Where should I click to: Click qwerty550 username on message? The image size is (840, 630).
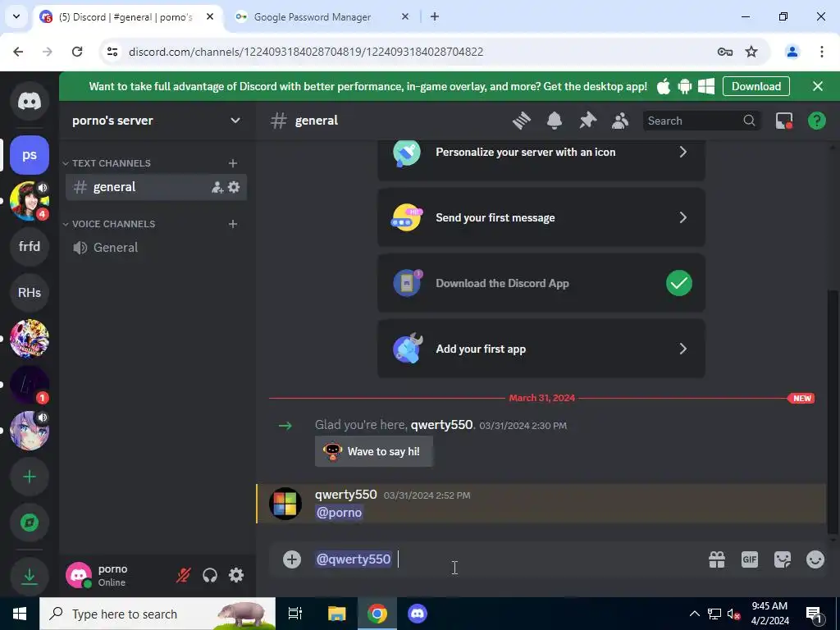346,495
